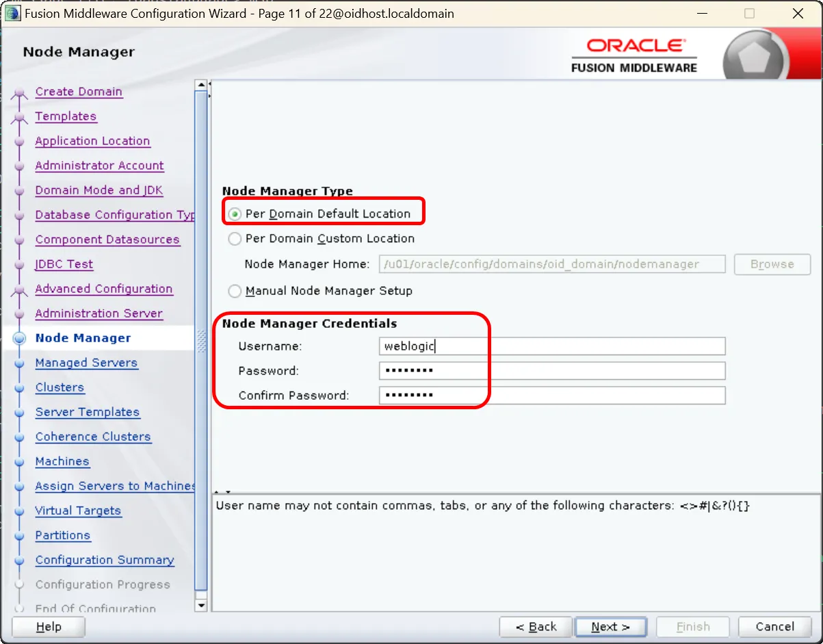Click the Node Manager Type heading
The image size is (823, 644).
(287, 192)
